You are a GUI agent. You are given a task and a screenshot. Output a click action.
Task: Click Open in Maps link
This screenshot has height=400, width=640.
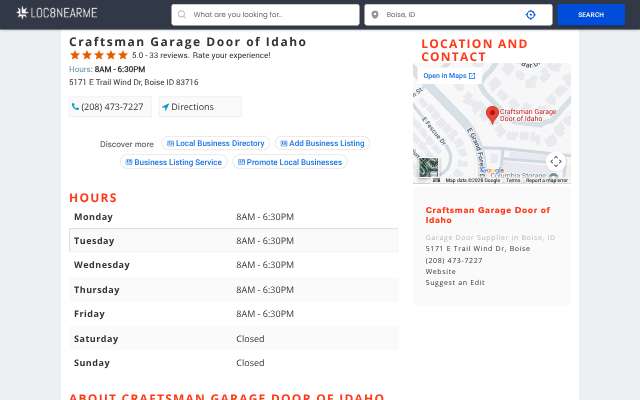[449, 76]
